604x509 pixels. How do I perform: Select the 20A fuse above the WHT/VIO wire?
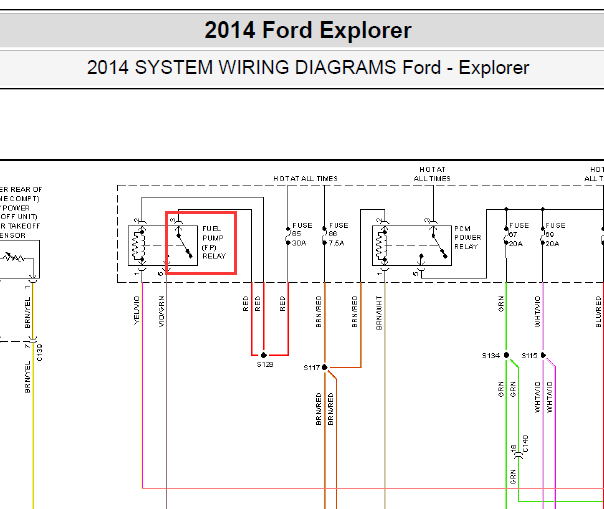[553, 234]
